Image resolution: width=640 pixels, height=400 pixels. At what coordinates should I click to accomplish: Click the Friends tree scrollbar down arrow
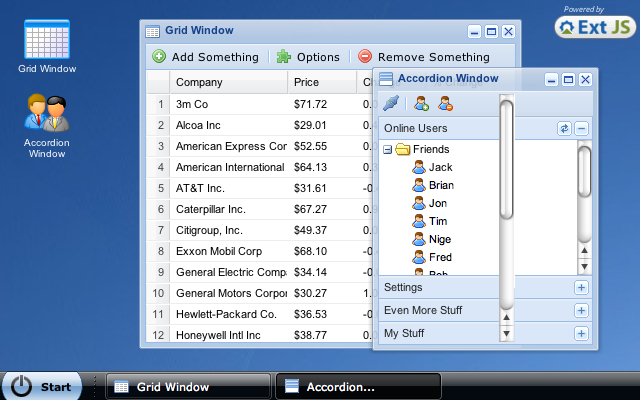584,267
